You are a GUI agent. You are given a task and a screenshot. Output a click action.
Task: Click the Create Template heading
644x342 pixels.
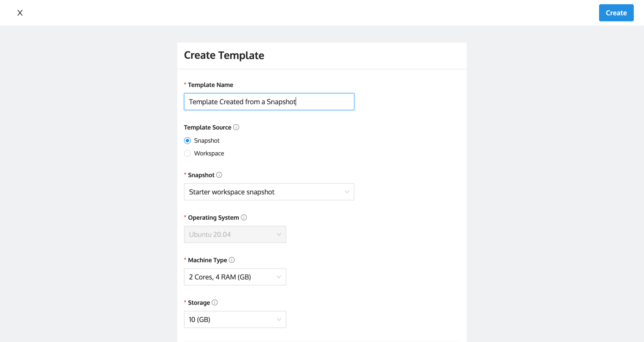coord(224,55)
